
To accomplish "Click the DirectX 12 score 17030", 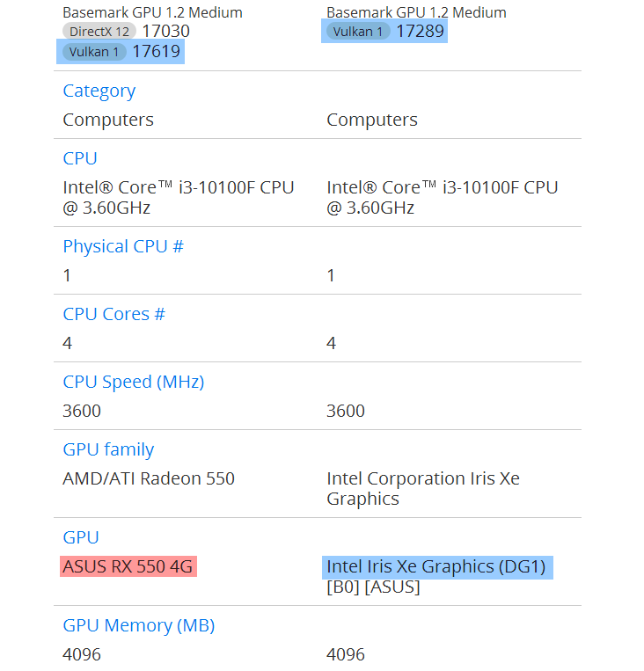I will [165, 32].
